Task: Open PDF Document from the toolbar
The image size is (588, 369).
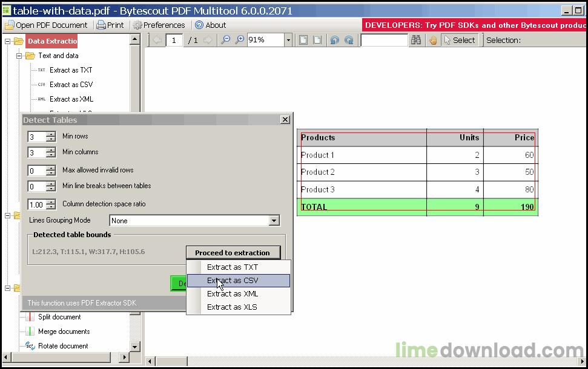Action: click(x=46, y=25)
